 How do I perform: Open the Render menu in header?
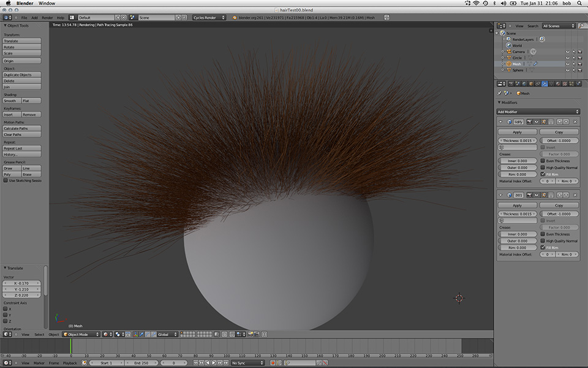click(47, 18)
